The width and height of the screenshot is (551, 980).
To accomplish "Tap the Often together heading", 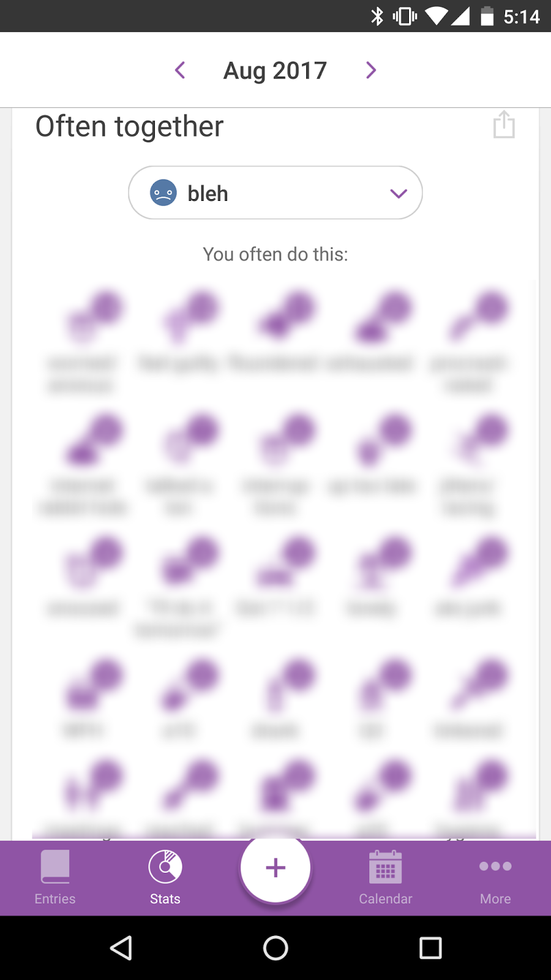I will point(130,127).
